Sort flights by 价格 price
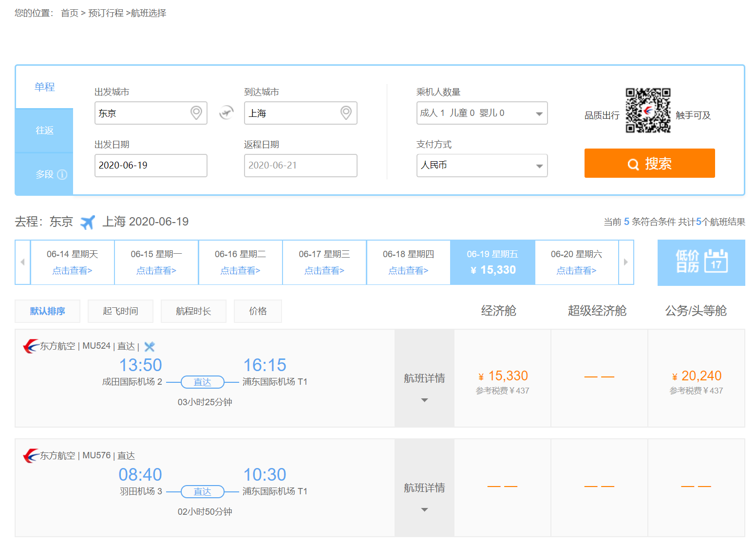Image resolution: width=756 pixels, height=544 pixels. (258, 311)
